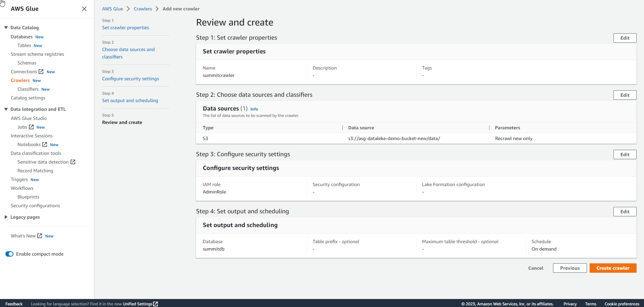Click the Create crawler button
Image resolution: width=644 pixels, height=307 pixels.
coord(613,268)
